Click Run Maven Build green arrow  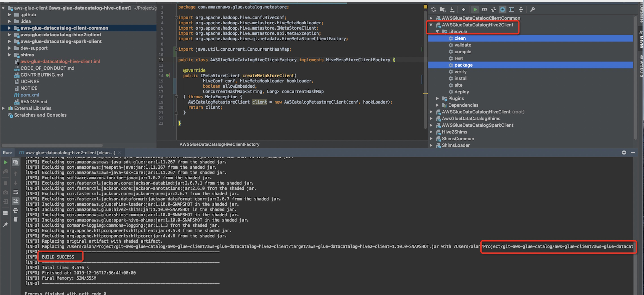[x=475, y=9]
